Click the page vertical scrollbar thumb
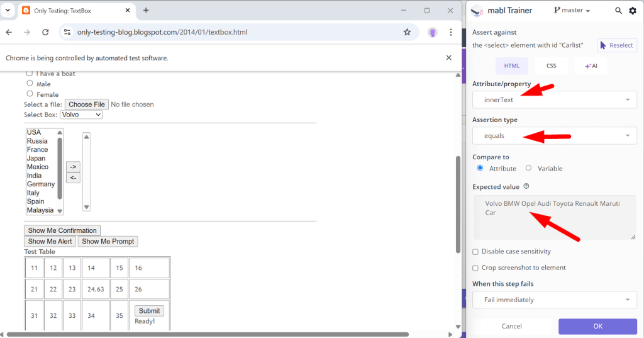Image resolution: width=644 pixels, height=338 pixels. (458, 205)
